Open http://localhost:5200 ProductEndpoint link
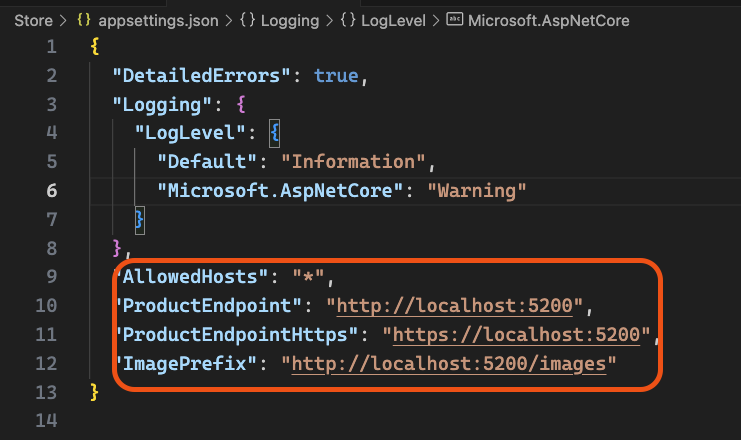Screen dimensions: 741x440 tap(455, 306)
